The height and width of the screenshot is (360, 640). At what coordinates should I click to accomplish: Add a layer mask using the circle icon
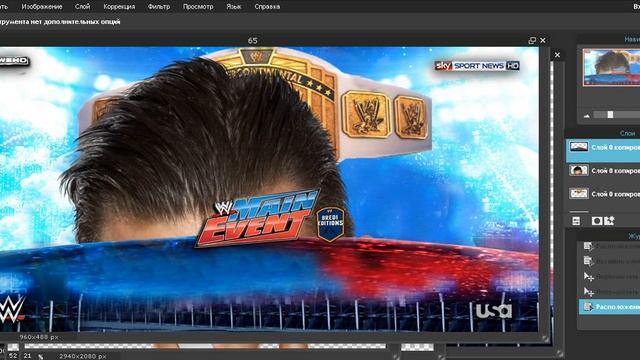click(597, 221)
